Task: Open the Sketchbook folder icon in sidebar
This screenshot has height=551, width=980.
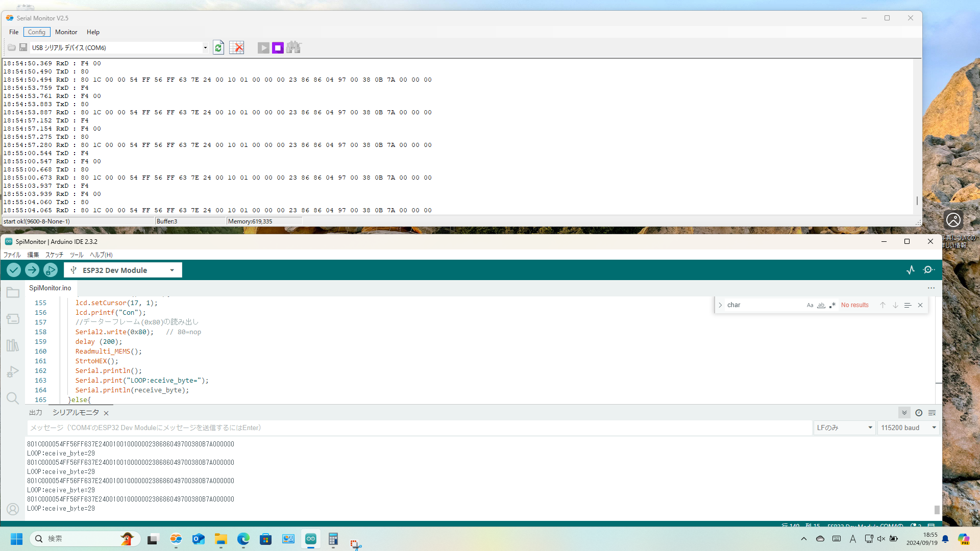Action: point(13,292)
